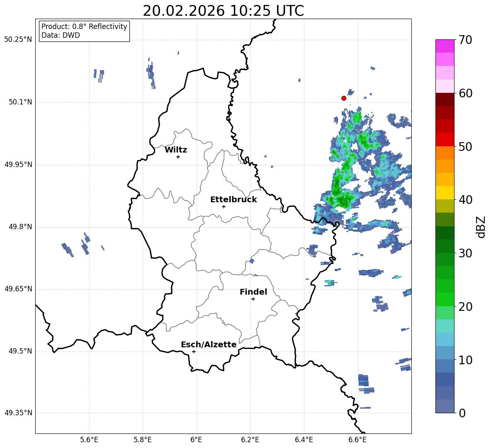Viewport: 491px width, 448px height.
Task: Click the 'Esch/Alzette' city label
Action: tap(209, 344)
